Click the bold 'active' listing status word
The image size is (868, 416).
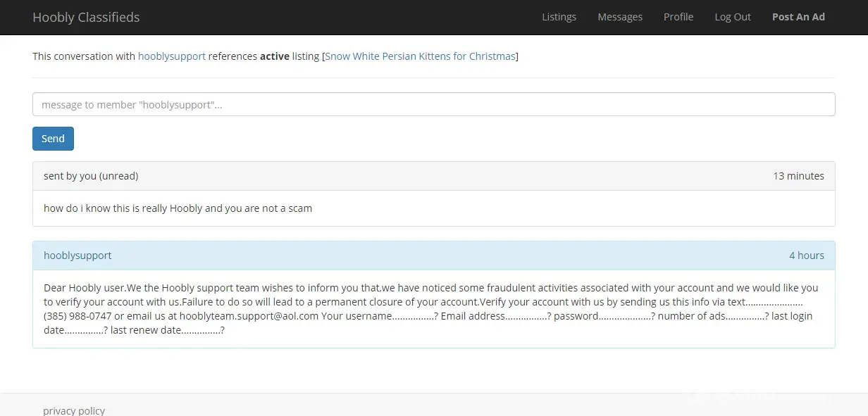click(274, 56)
